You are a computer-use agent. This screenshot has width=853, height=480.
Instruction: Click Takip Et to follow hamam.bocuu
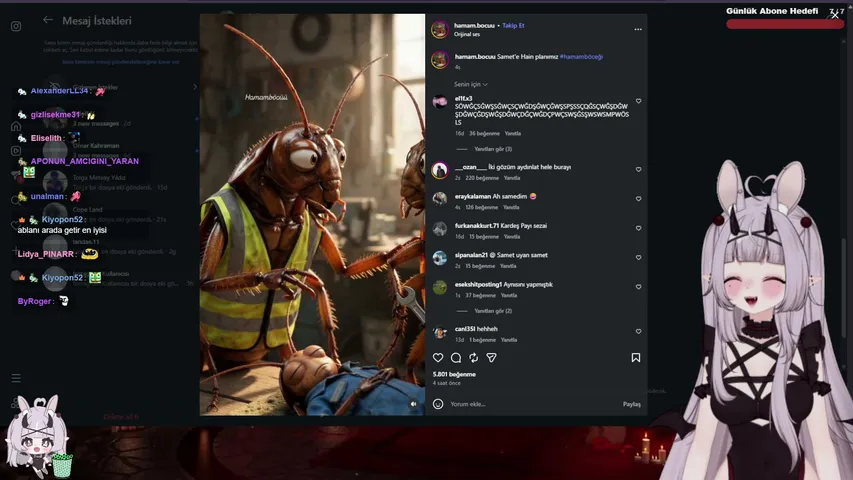[513, 26]
